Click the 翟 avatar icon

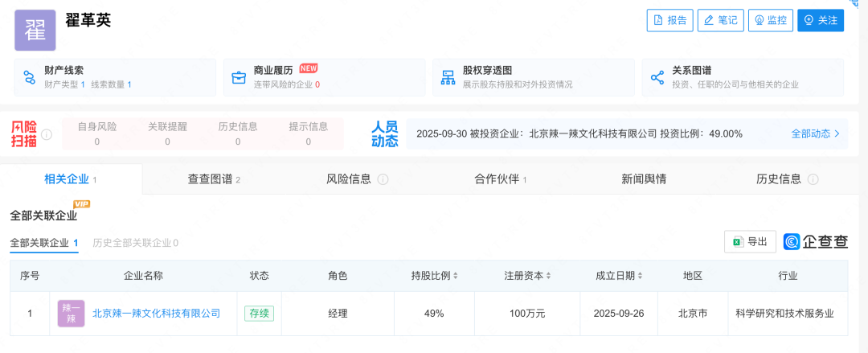click(x=35, y=30)
